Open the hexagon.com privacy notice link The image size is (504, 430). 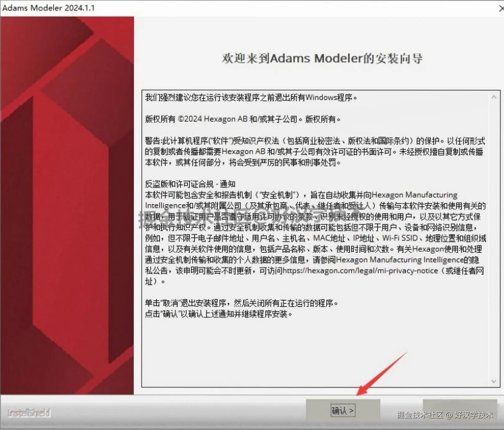[360, 271]
